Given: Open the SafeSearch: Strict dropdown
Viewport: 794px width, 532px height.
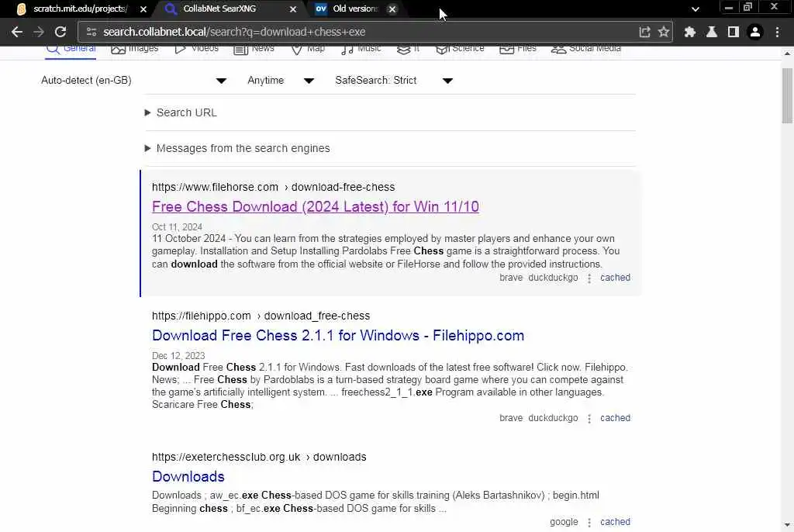Looking at the screenshot, I should [393, 80].
